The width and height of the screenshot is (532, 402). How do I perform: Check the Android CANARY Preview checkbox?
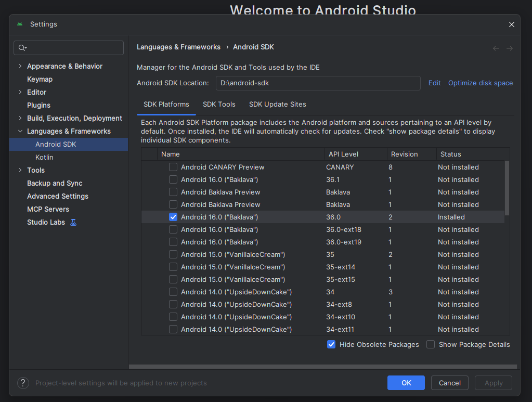173,167
